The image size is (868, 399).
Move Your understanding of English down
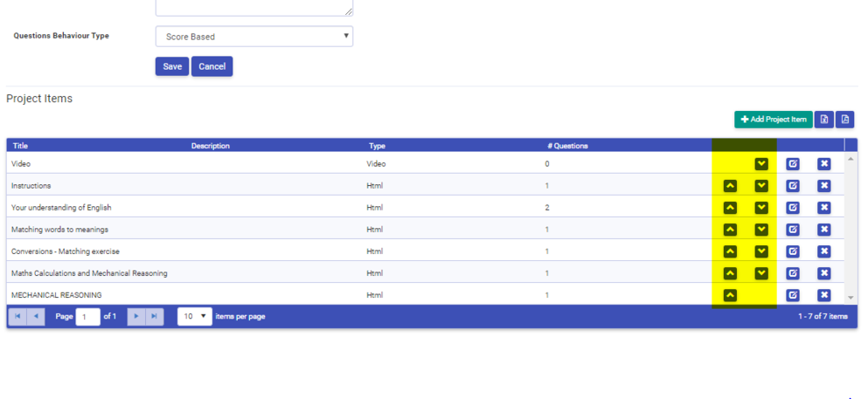click(x=761, y=208)
